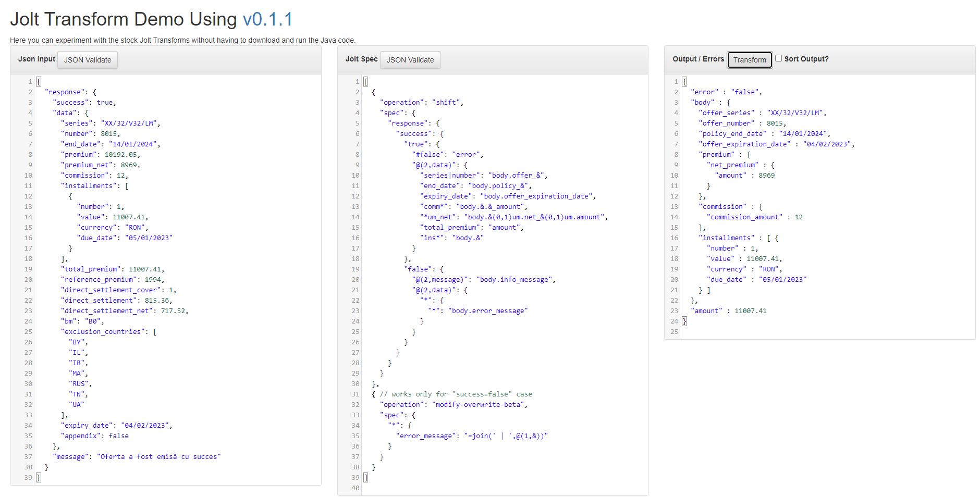Click "success": true line in Json Input
Screen dimensions: 980x497
tap(84, 103)
